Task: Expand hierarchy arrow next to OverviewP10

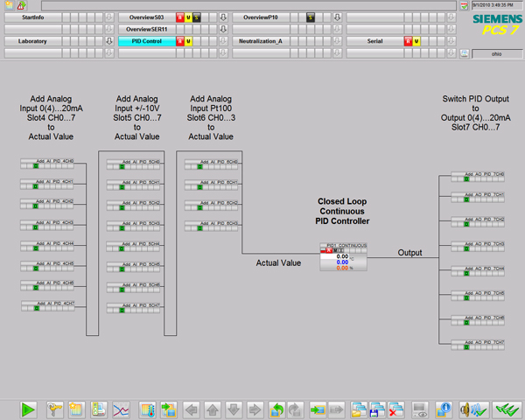Action: (337, 17)
